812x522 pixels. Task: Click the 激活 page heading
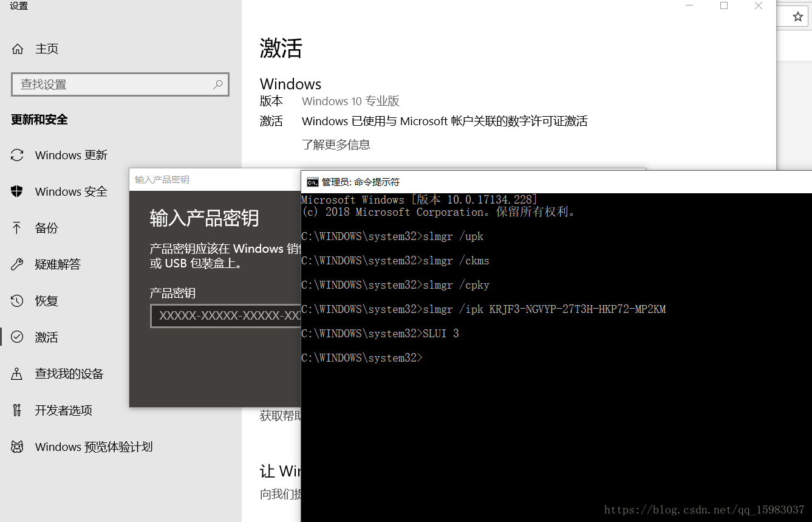281,48
